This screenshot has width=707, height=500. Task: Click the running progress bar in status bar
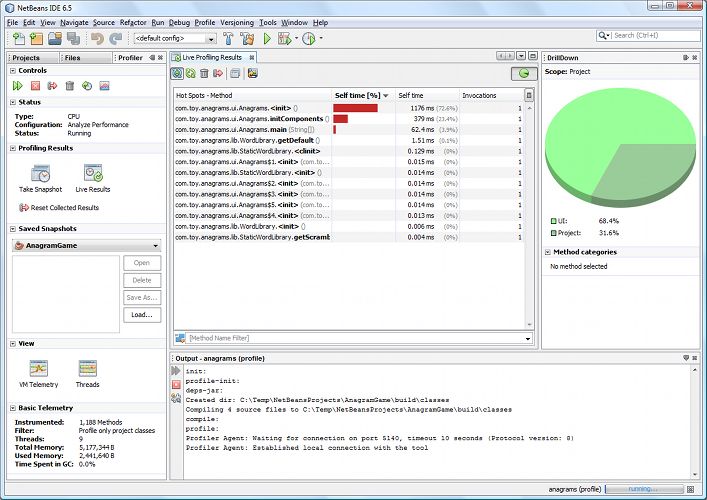click(x=644, y=489)
